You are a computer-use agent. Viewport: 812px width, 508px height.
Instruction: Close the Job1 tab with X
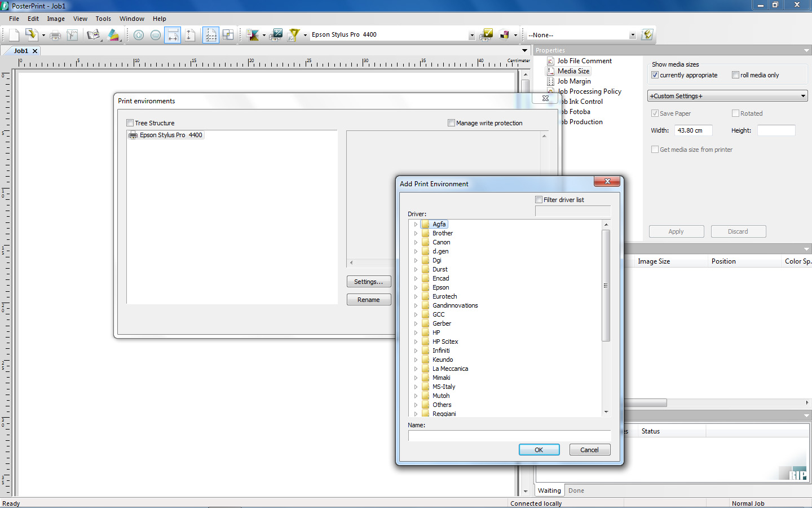[35, 51]
